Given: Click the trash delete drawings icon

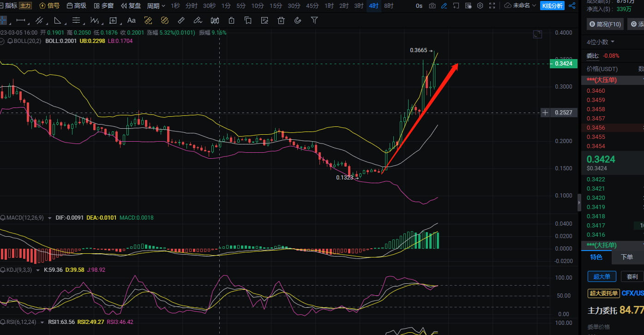Looking at the screenshot, I should pos(281,20).
